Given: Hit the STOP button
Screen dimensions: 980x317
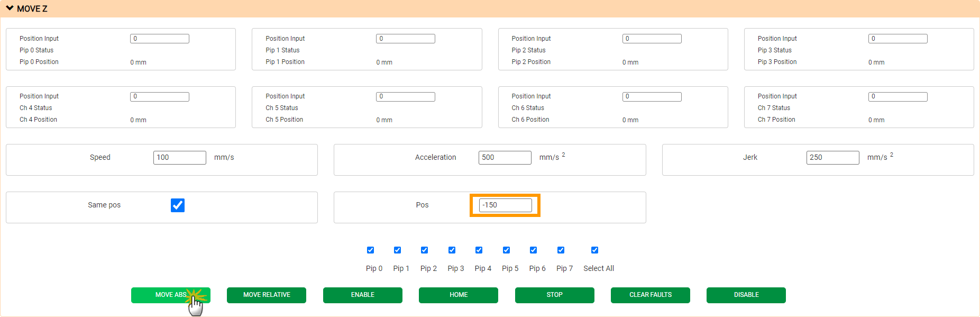Looking at the screenshot, I should (x=554, y=295).
